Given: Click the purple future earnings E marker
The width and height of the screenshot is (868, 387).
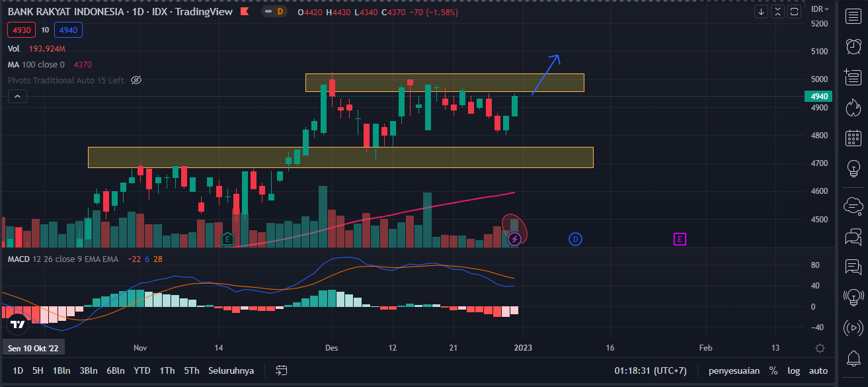Looking at the screenshot, I should 680,239.
